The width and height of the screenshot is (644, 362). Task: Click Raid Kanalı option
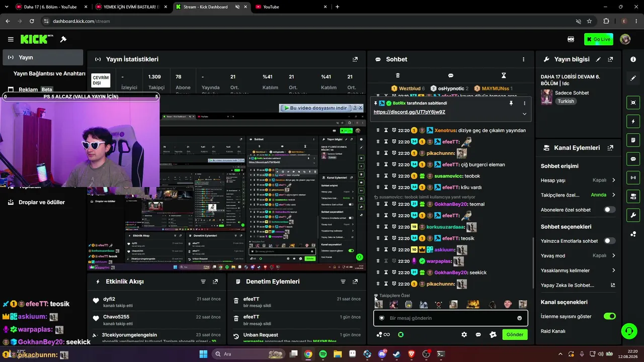pos(553,331)
